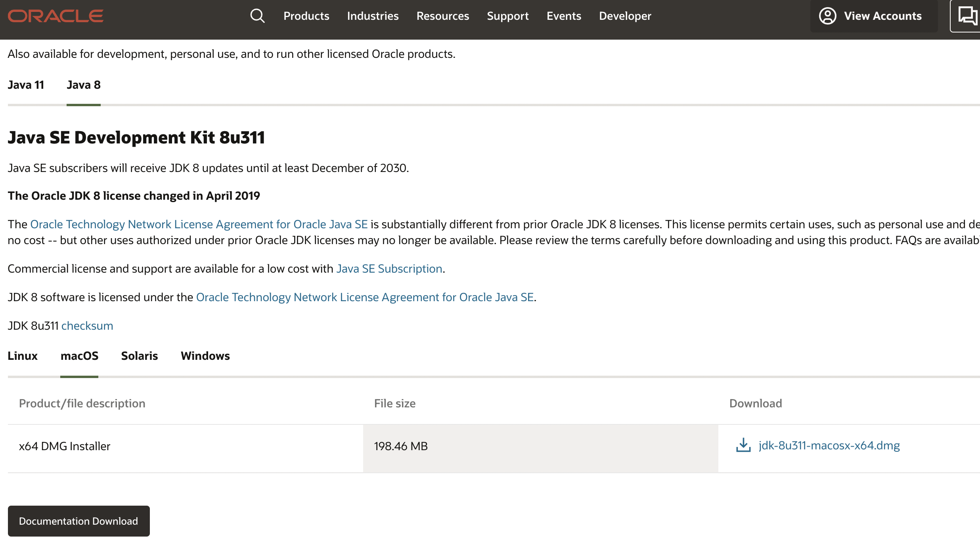Open the Developer menu
Screen dimensions: 980x554
coord(625,16)
